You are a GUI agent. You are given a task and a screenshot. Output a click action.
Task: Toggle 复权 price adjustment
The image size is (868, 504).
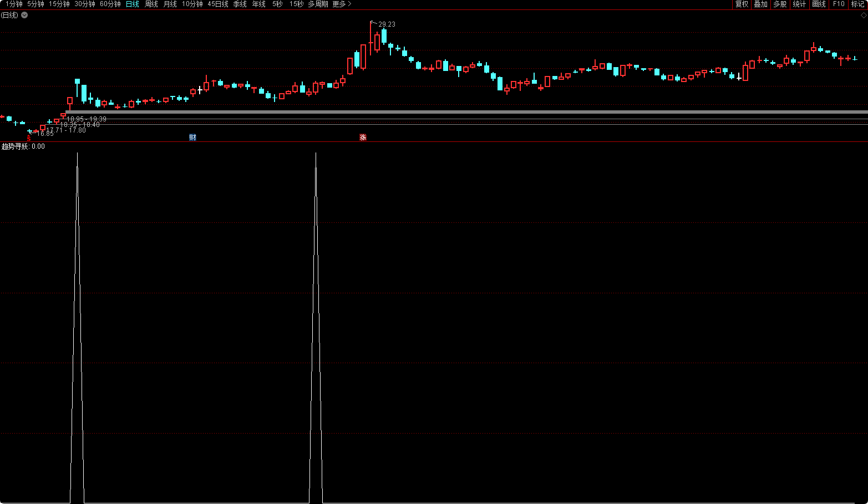(x=742, y=4)
